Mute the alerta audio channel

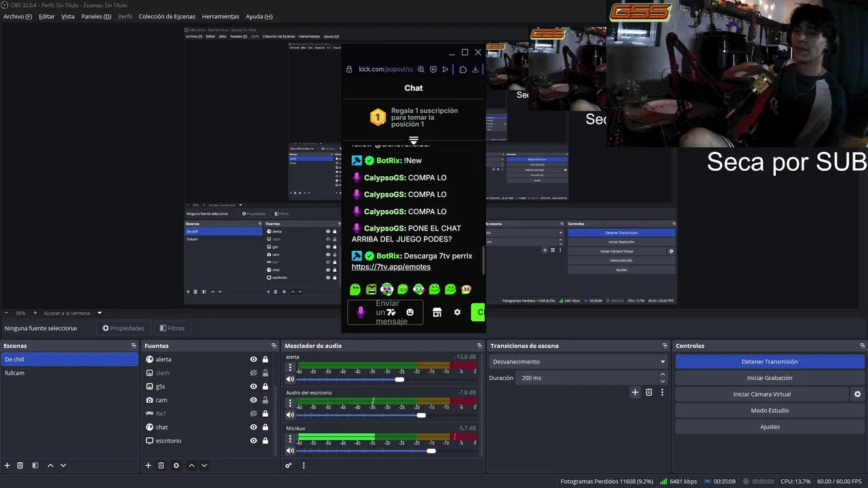coord(290,380)
